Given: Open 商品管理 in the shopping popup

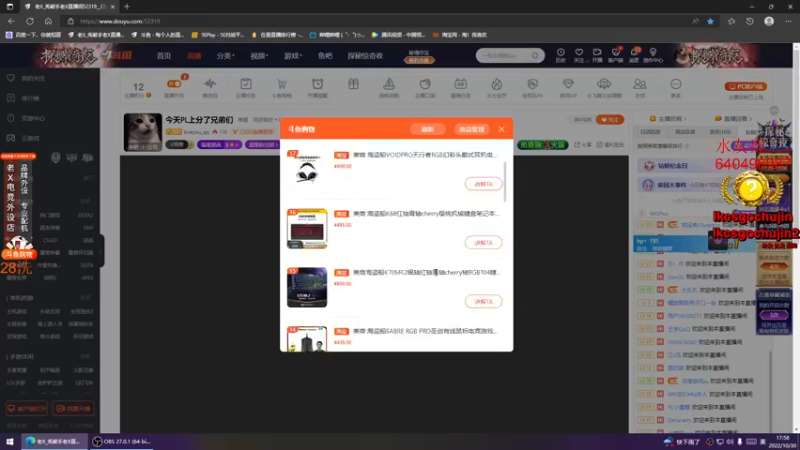Looking at the screenshot, I should point(471,130).
